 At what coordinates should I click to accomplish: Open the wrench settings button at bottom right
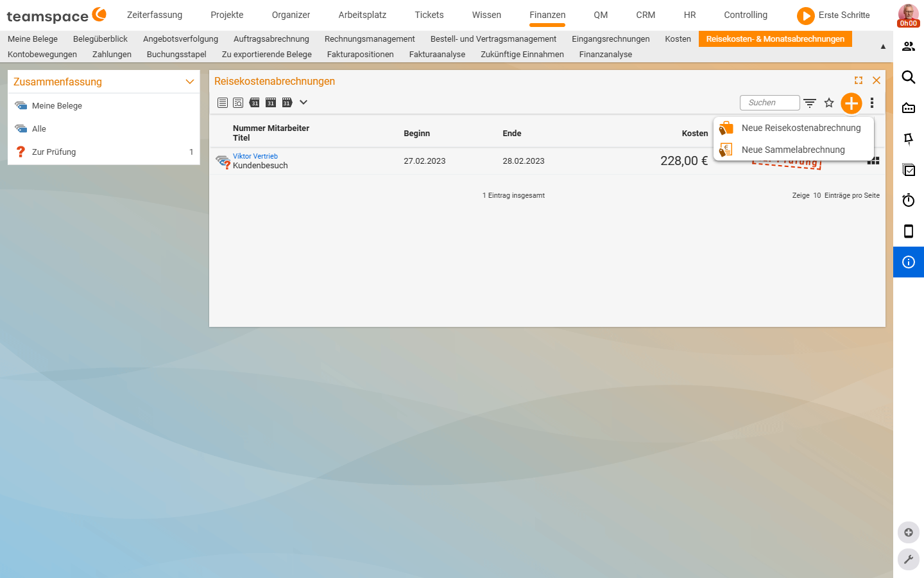pyautogui.click(x=909, y=559)
